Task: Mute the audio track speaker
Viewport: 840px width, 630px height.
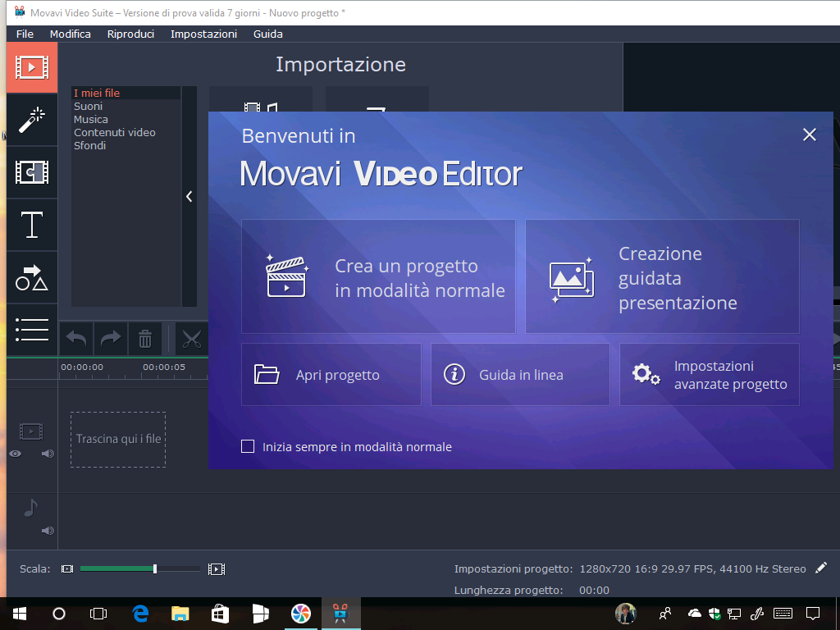Action: point(48,531)
